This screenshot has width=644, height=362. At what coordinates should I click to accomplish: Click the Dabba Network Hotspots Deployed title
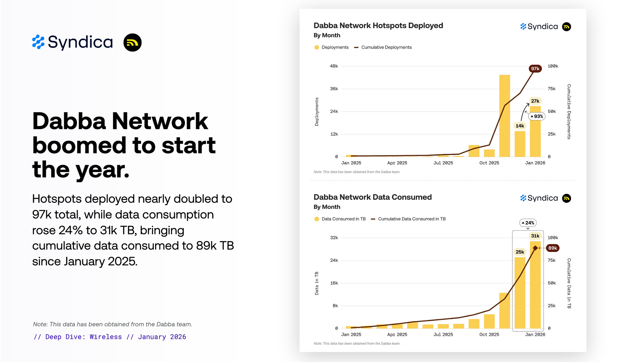pos(378,25)
